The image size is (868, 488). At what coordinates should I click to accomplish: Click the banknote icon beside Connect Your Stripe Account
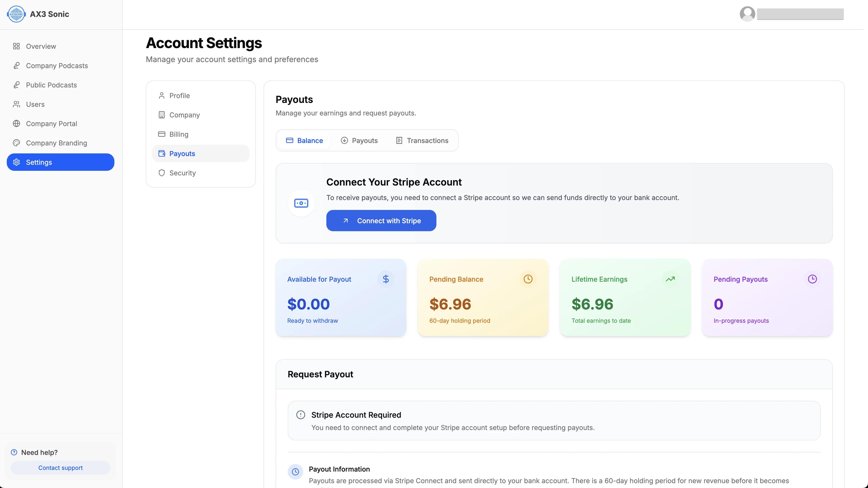click(x=301, y=203)
